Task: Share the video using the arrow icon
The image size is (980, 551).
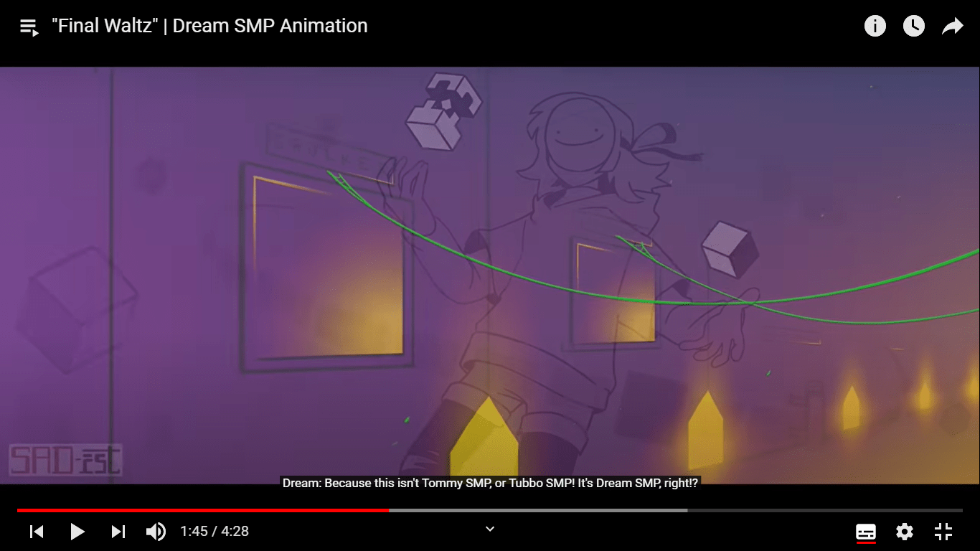Action: click(x=952, y=27)
